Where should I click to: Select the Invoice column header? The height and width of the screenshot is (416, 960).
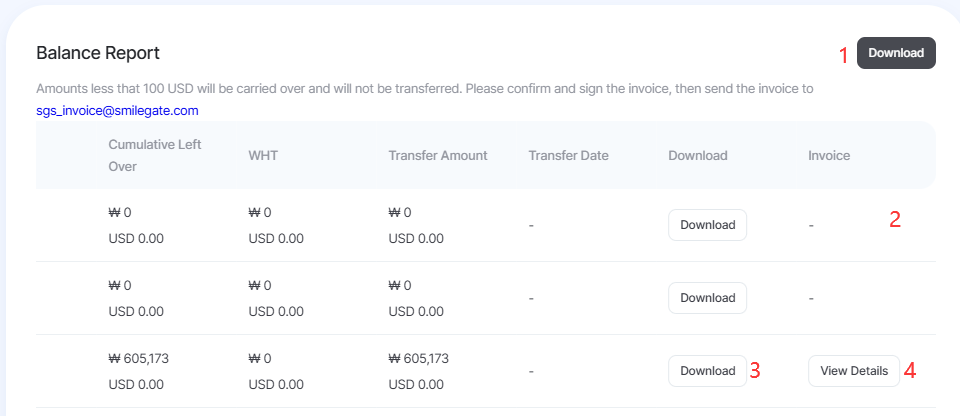pyautogui.click(x=829, y=156)
